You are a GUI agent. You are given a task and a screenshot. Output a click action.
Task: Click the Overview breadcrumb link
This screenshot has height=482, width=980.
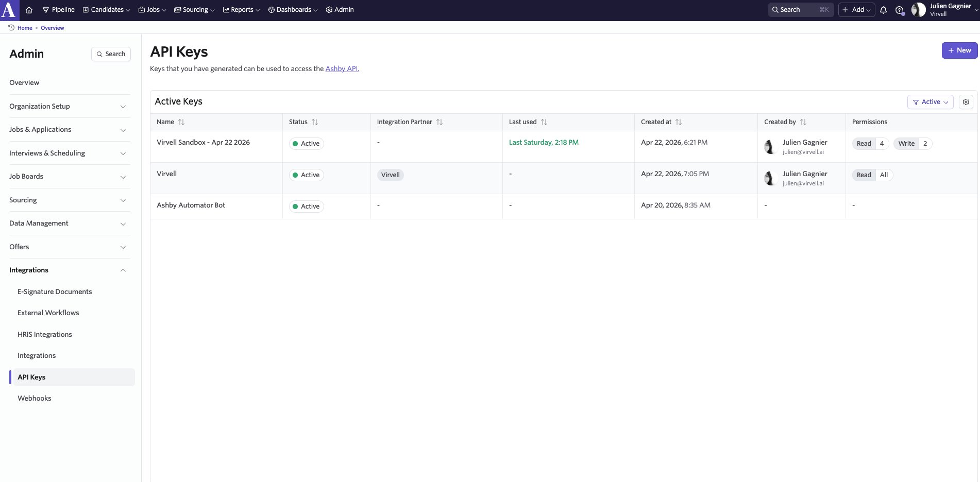pyautogui.click(x=53, y=28)
